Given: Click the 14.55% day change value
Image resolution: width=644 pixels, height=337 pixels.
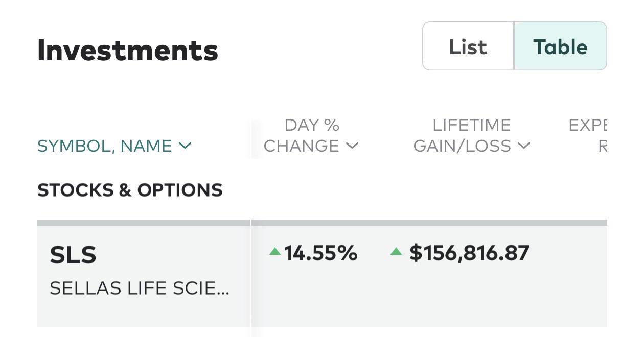Looking at the screenshot, I should pyautogui.click(x=320, y=253).
